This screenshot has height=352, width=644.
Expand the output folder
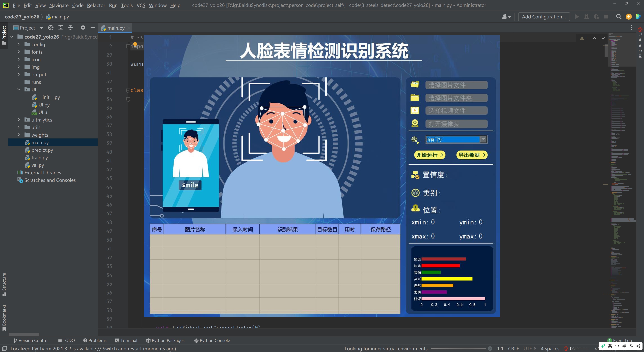point(18,74)
